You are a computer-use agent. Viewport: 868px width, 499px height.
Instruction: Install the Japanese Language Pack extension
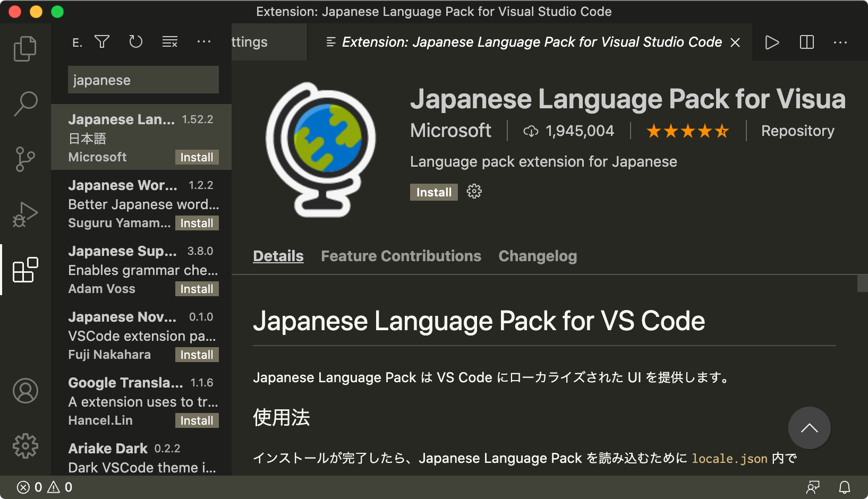coord(433,192)
